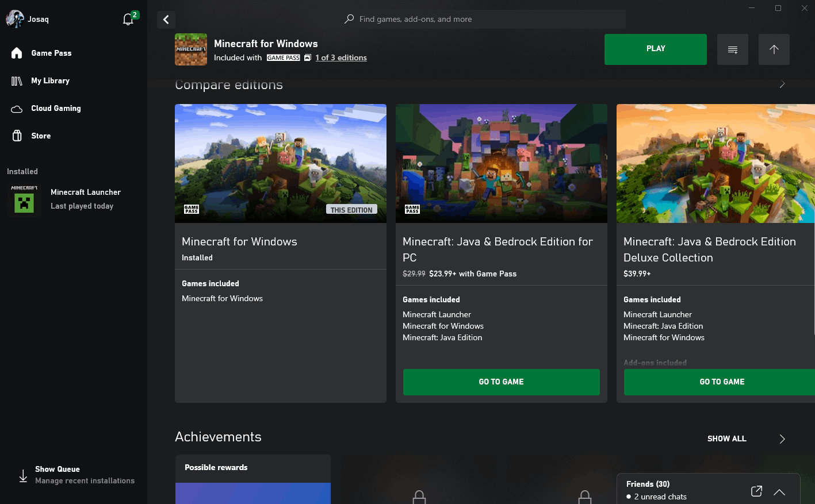Open the notifications bell

[128, 19]
